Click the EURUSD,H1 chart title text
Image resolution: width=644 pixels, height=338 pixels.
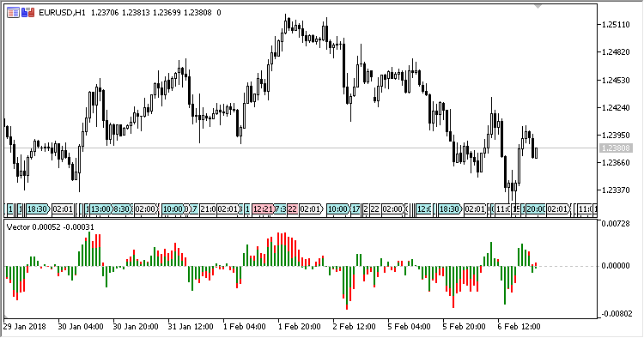pos(62,13)
